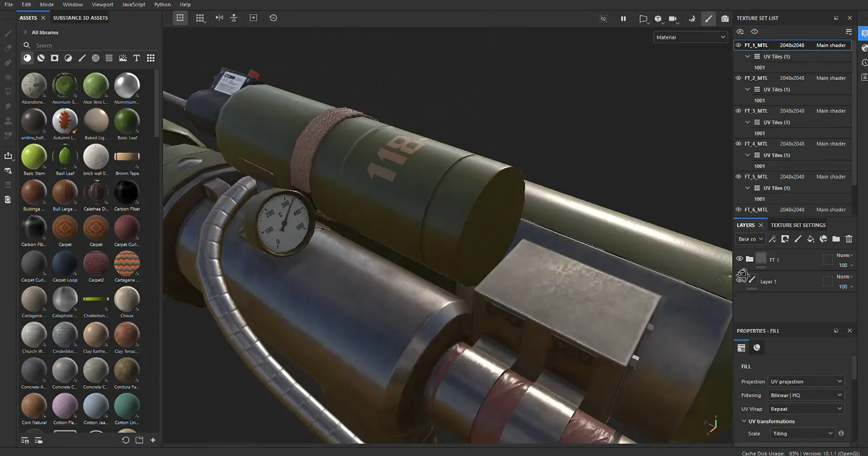
Task: Open the Projection dropdown showing UV projection
Action: click(x=805, y=381)
